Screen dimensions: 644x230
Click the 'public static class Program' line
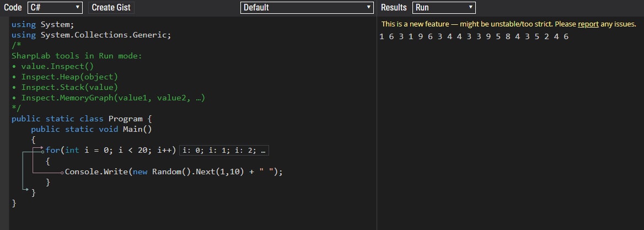(x=82, y=119)
